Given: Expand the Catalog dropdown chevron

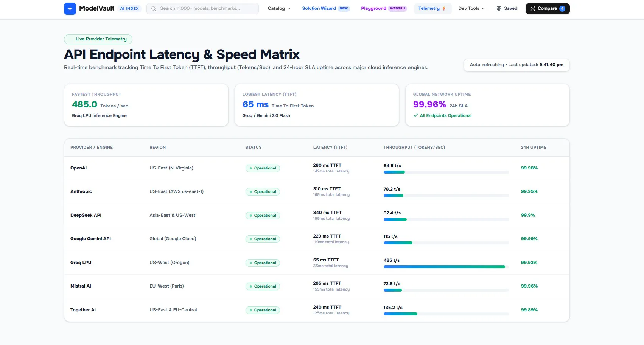Looking at the screenshot, I should click(x=289, y=9).
